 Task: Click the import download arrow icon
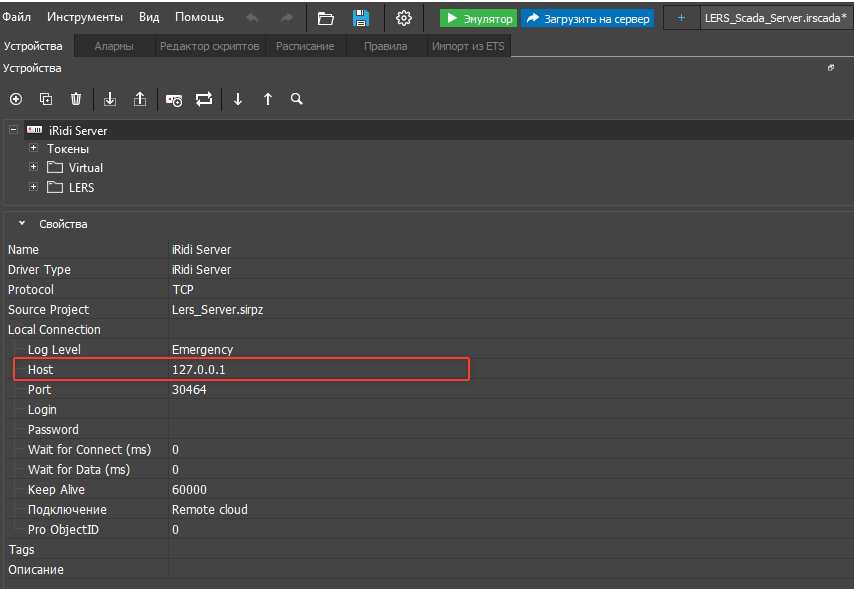click(110, 99)
